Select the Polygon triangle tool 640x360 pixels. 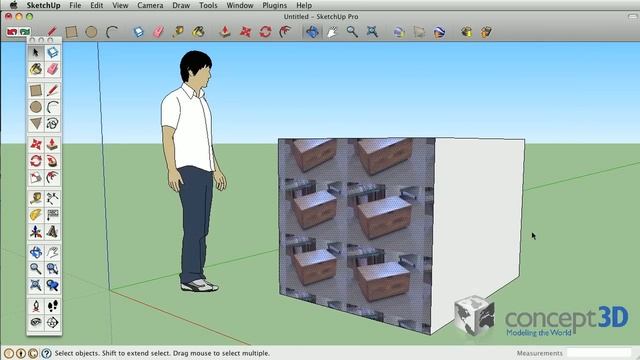[36, 124]
